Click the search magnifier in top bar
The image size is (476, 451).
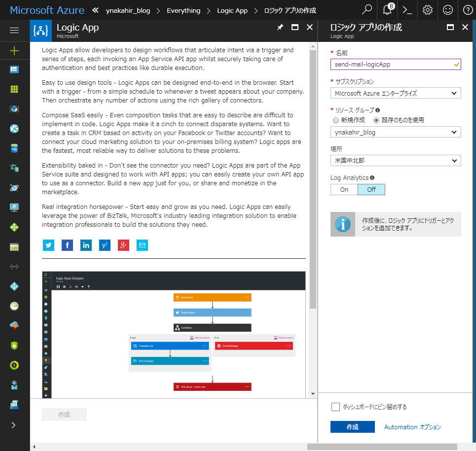click(366, 10)
